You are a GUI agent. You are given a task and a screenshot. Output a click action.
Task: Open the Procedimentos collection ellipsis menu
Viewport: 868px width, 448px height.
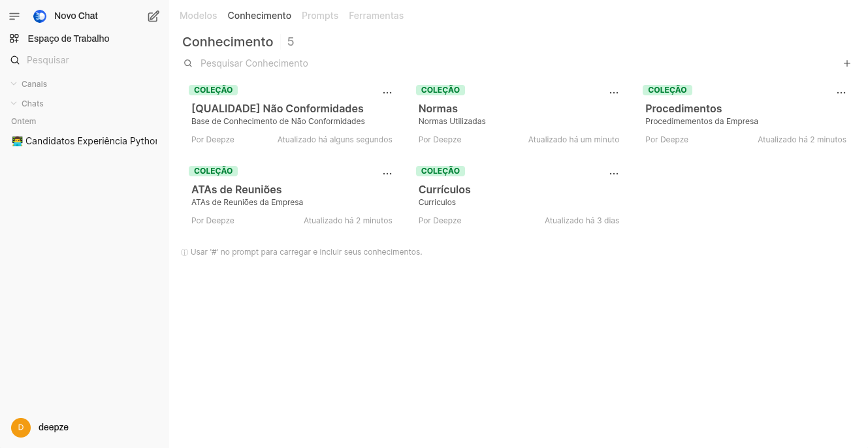[841, 93]
